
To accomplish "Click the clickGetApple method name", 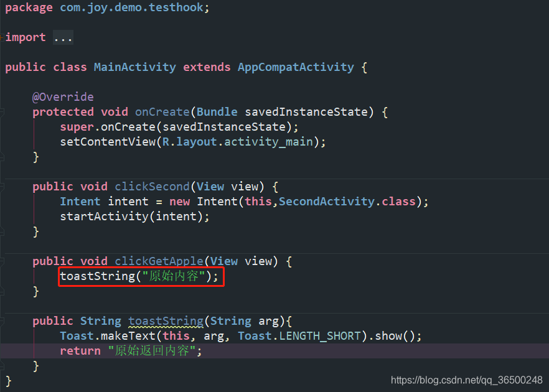I will [x=159, y=261].
